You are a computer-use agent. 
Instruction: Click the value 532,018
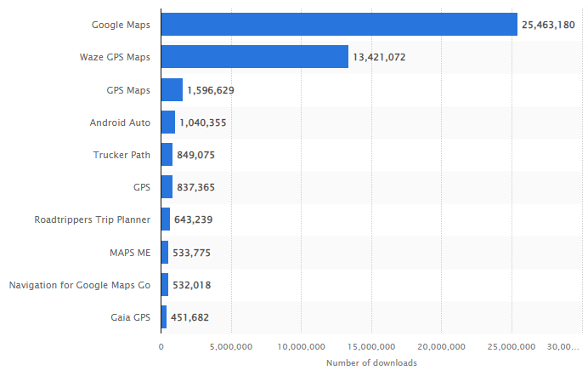coord(192,285)
